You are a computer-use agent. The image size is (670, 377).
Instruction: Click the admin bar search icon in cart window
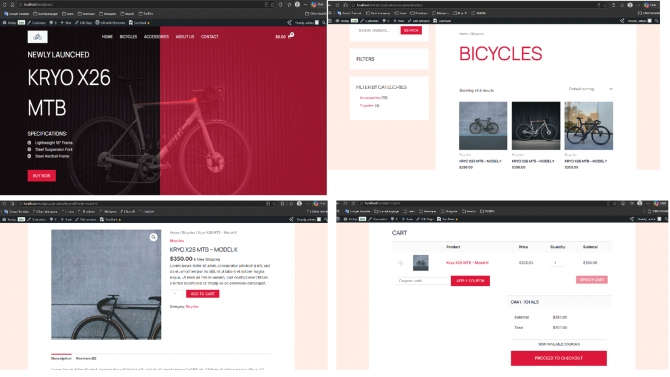(x=666, y=219)
